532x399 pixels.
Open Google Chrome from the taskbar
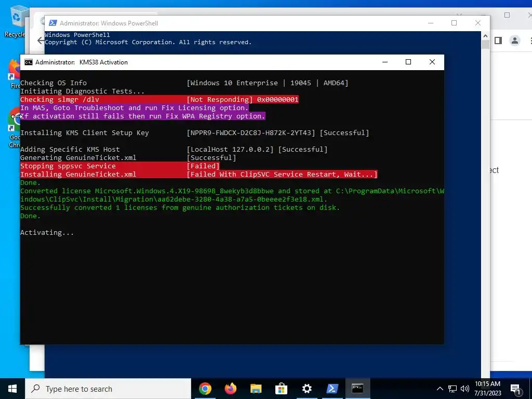205,389
